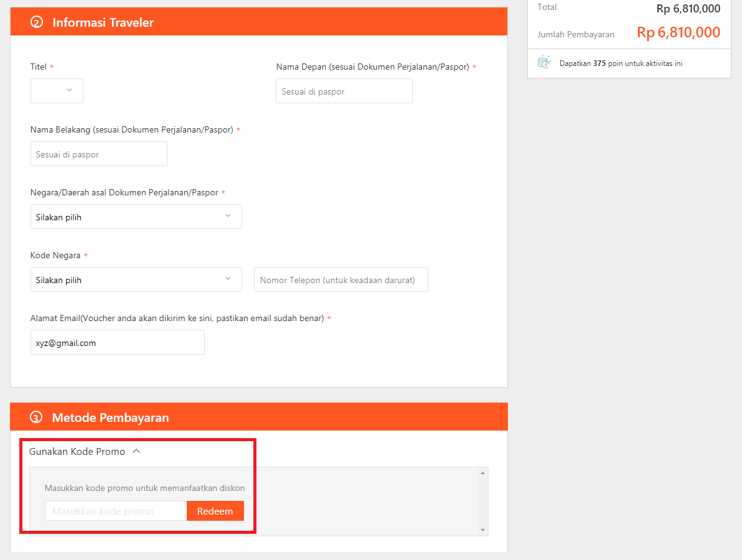The image size is (742, 560).
Task: Click the promo panel scroll down arrow
Action: (482, 530)
